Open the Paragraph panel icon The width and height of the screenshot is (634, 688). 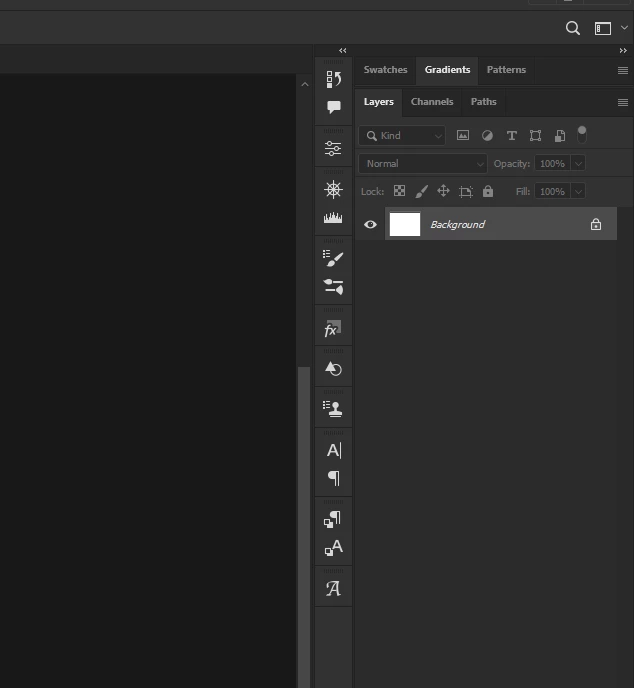(334, 478)
